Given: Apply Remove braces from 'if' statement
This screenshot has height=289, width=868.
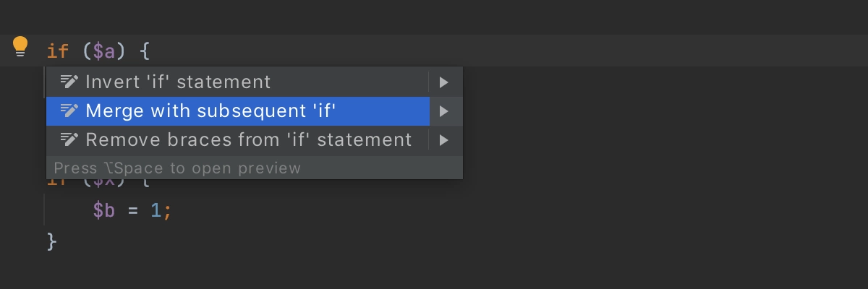Looking at the screenshot, I should coord(248,139).
